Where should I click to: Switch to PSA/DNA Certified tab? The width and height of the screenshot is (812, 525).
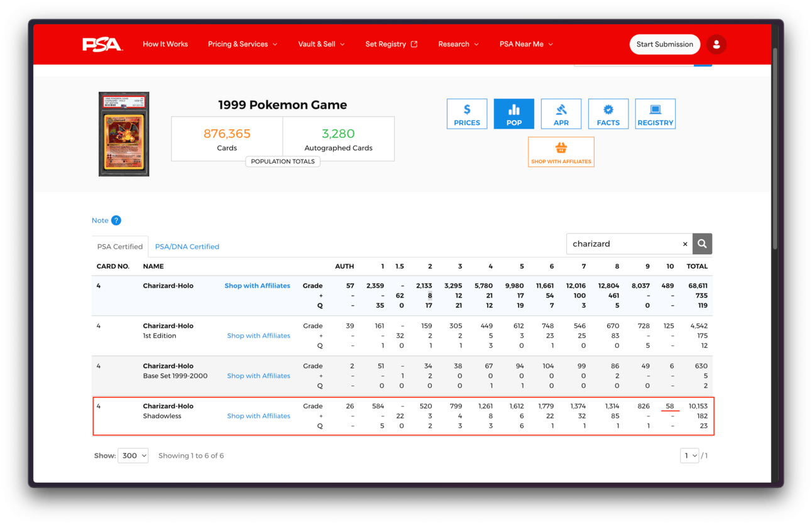pos(187,247)
